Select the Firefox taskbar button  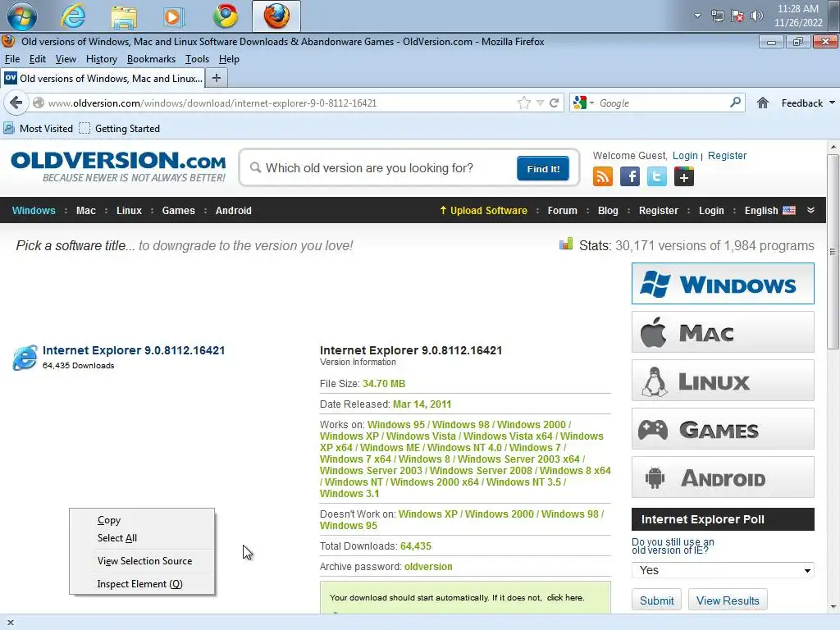(x=276, y=16)
